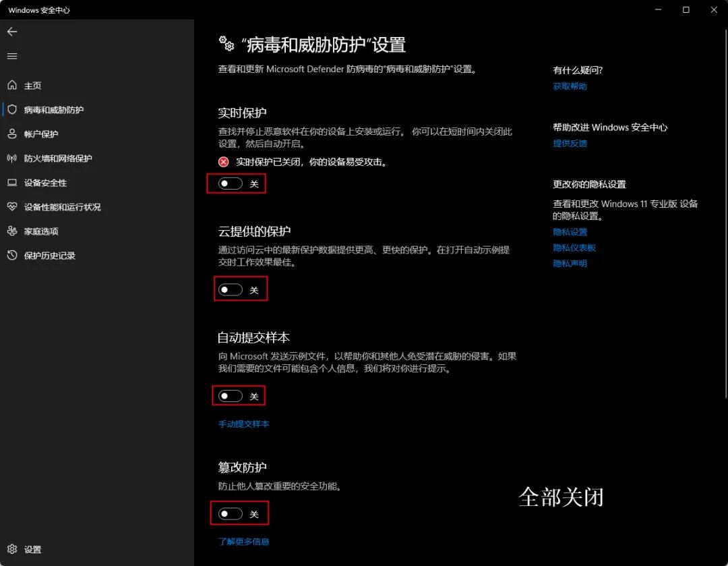Click the laptop icon for 设备安全性
Image resolution: width=728 pixels, height=566 pixels.
coord(12,183)
